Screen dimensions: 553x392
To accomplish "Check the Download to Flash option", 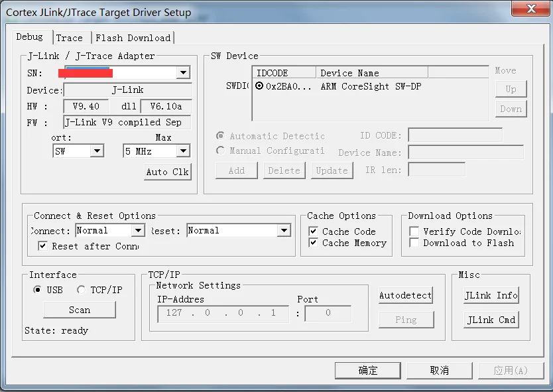I will [x=414, y=243].
